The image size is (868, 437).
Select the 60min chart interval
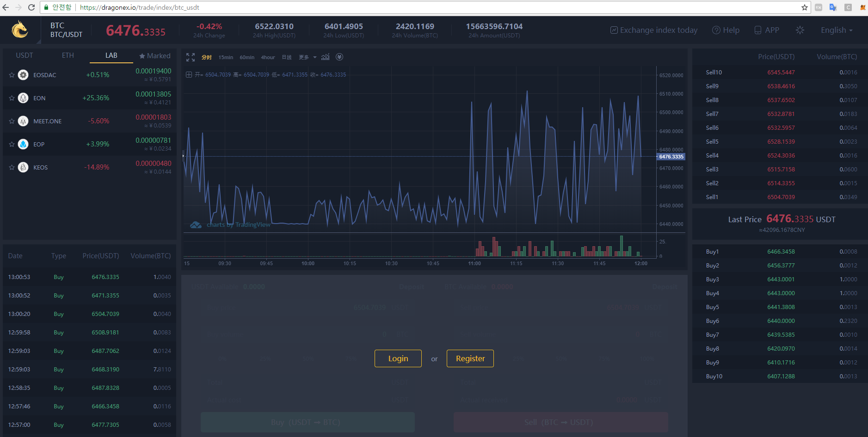[x=247, y=57]
